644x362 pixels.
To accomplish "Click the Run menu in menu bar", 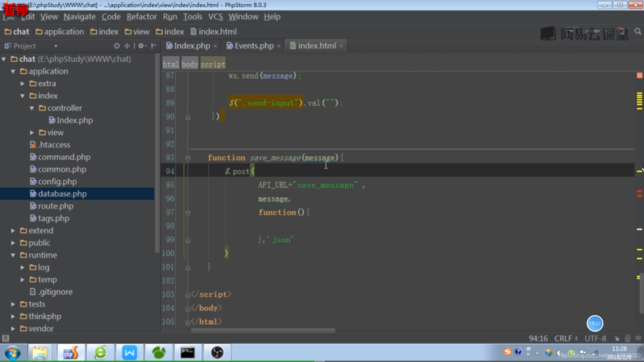I will (170, 16).
